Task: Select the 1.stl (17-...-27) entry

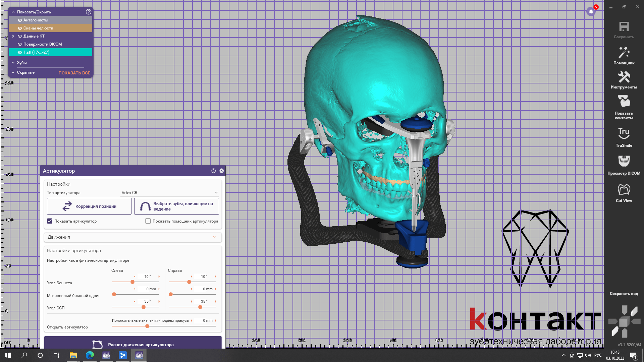Action: (36, 52)
